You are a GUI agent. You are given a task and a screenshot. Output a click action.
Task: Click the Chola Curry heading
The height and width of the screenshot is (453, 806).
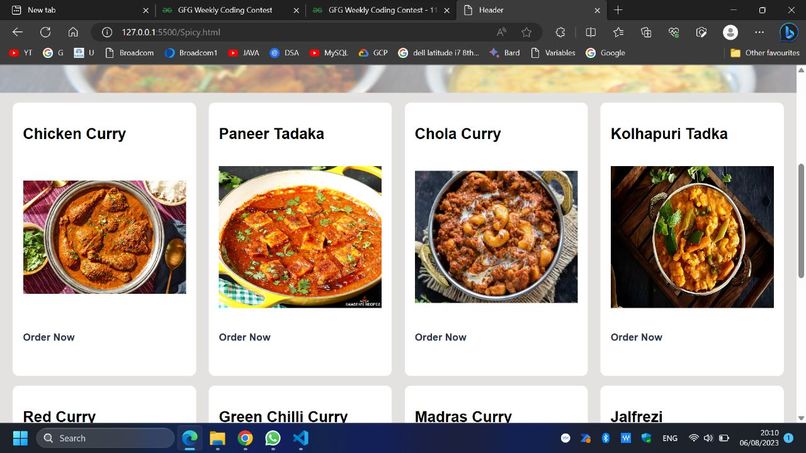click(x=457, y=134)
